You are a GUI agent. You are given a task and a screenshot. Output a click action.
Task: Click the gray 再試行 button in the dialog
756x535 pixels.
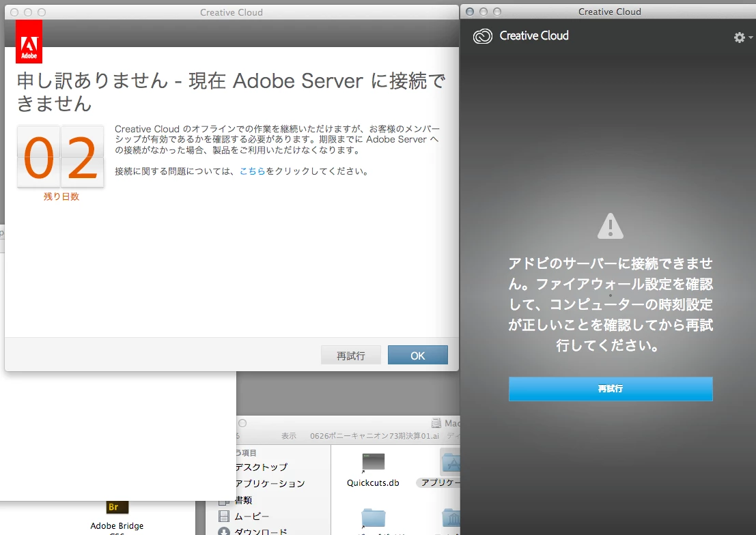(x=350, y=356)
